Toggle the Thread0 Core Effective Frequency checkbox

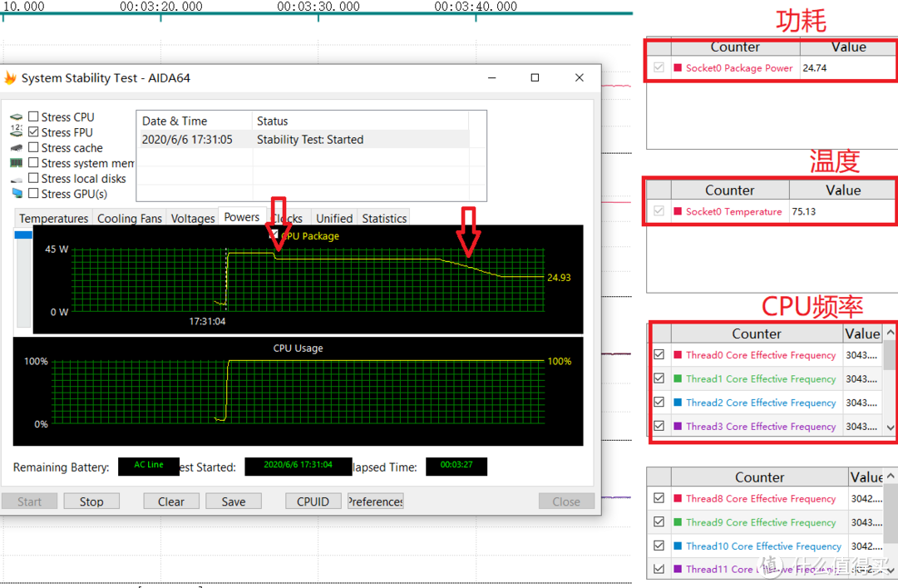pyautogui.click(x=659, y=355)
